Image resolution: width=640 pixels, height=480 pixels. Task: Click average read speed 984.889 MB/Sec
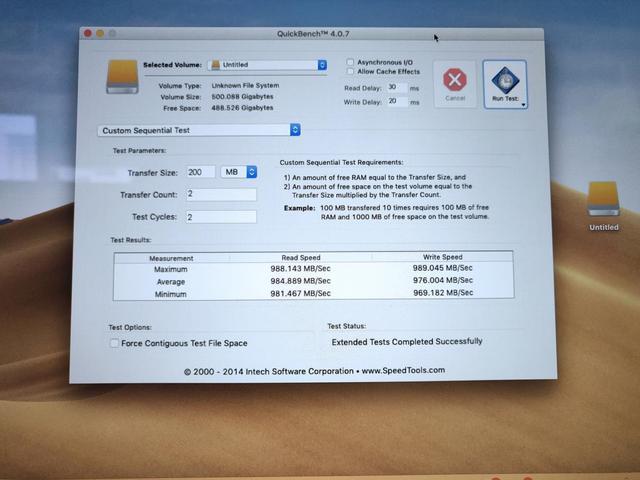(x=300, y=281)
